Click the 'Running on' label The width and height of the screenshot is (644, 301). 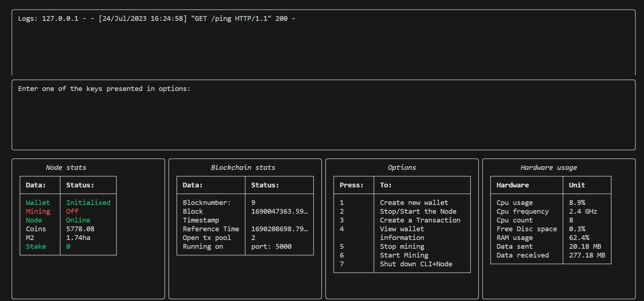click(203, 246)
